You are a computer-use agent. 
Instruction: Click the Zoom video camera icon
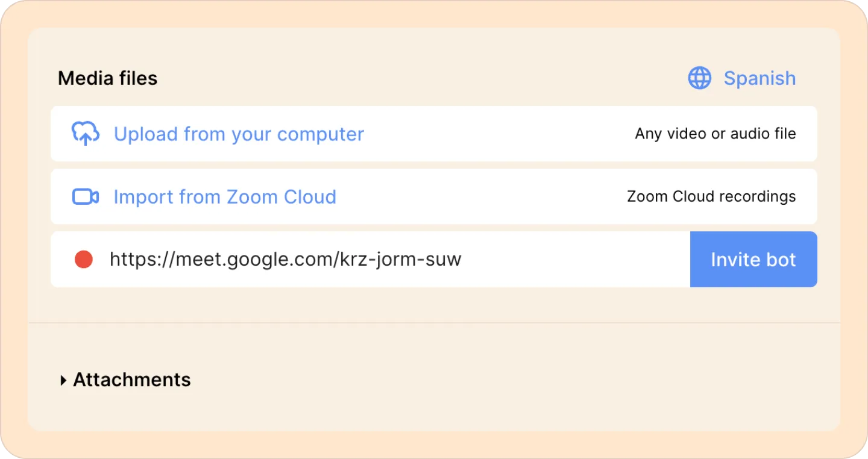[85, 197]
